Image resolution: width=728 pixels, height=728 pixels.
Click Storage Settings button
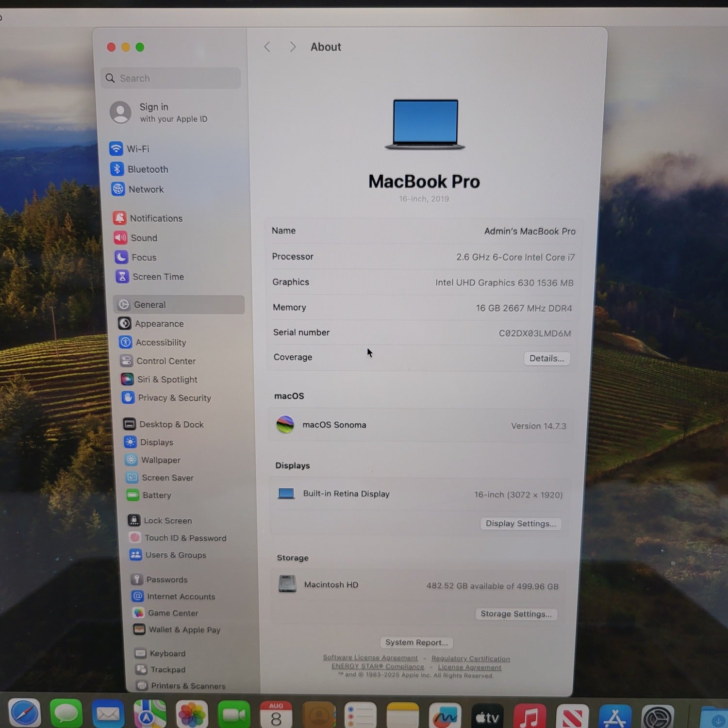(x=516, y=614)
